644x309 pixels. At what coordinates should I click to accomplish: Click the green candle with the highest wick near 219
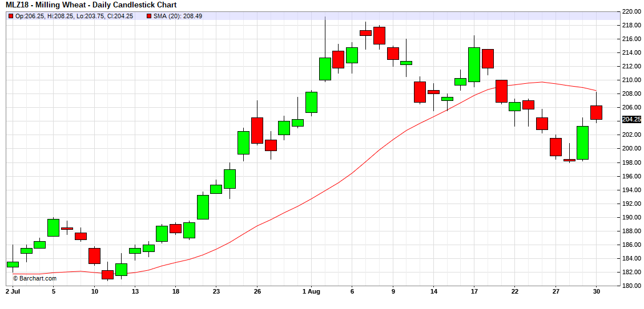(325, 68)
